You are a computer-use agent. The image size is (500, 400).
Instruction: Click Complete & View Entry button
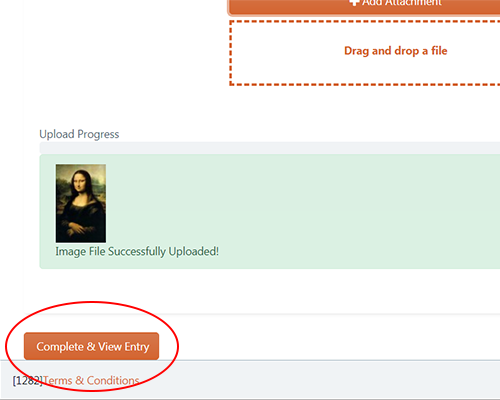pyautogui.click(x=91, y=346)
